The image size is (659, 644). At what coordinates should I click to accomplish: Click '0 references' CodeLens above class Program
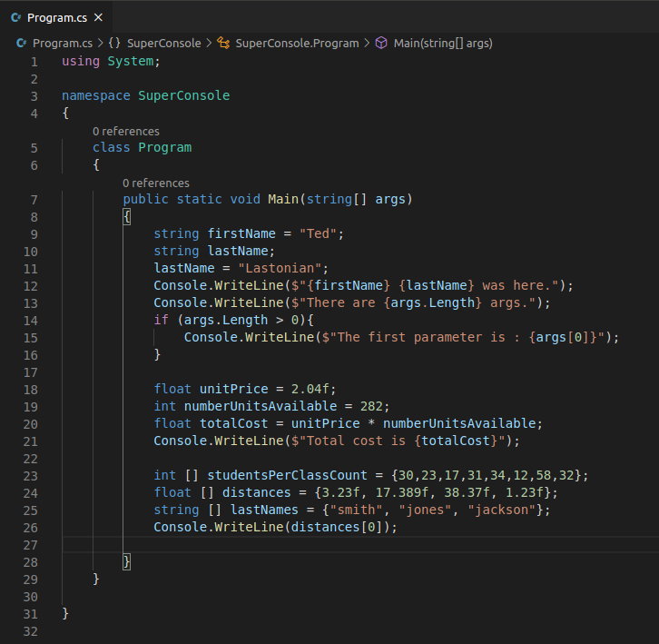point(126,131)
